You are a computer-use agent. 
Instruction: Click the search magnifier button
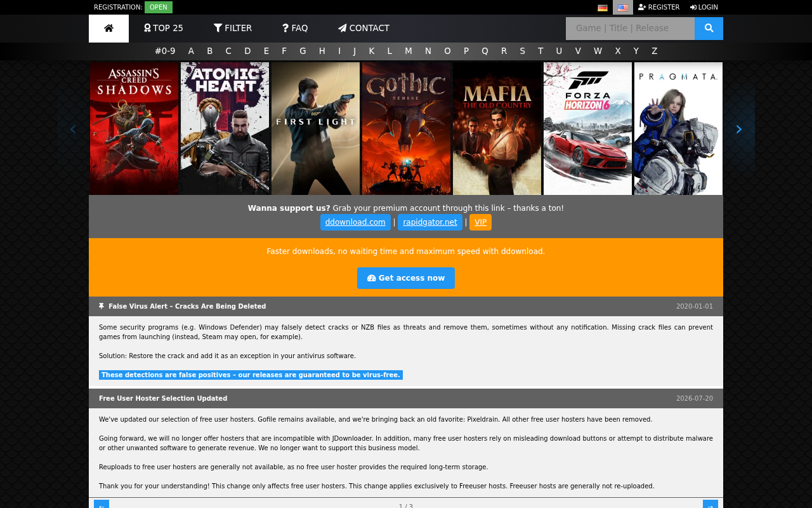pos(709,29)
